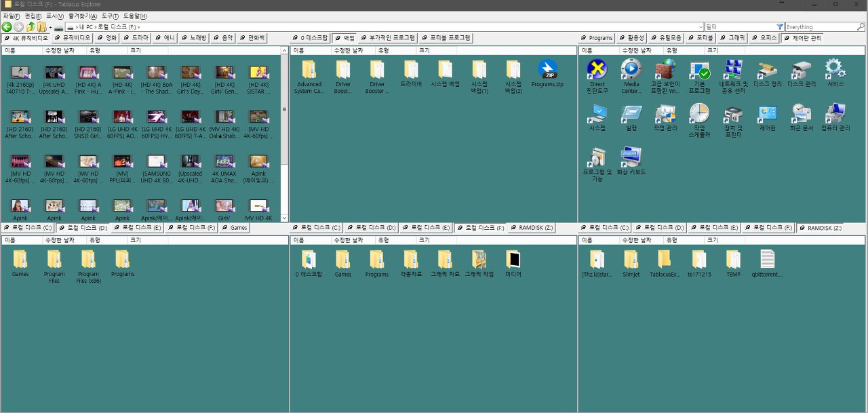868x413 pixels.
Task: Open the 즐겨찾기(A) menu
Action: (x=83, y=16)
